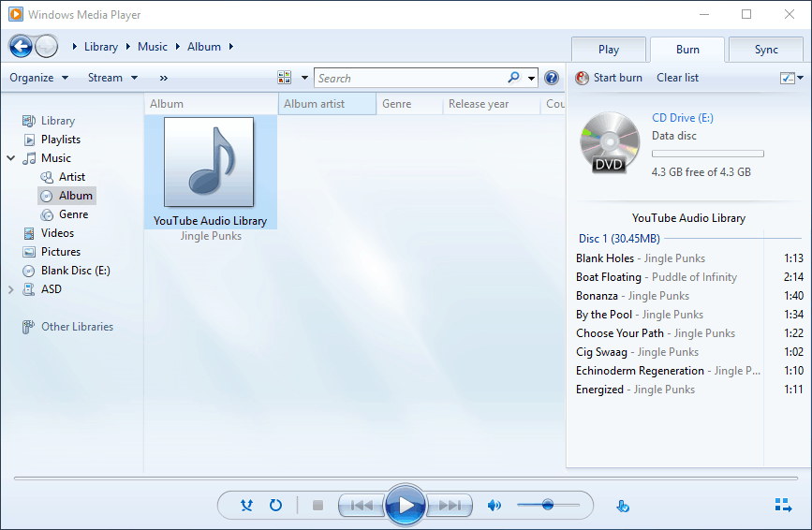The width and height of the screenshot is (812, 530).
Task: Click the Blank Disc (E:) icon
Action: click(29, 271)
